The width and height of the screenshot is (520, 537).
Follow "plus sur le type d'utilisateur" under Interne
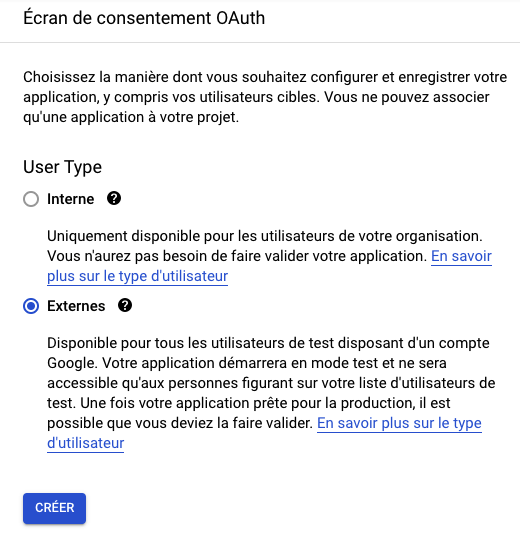[x=137, y=276]
